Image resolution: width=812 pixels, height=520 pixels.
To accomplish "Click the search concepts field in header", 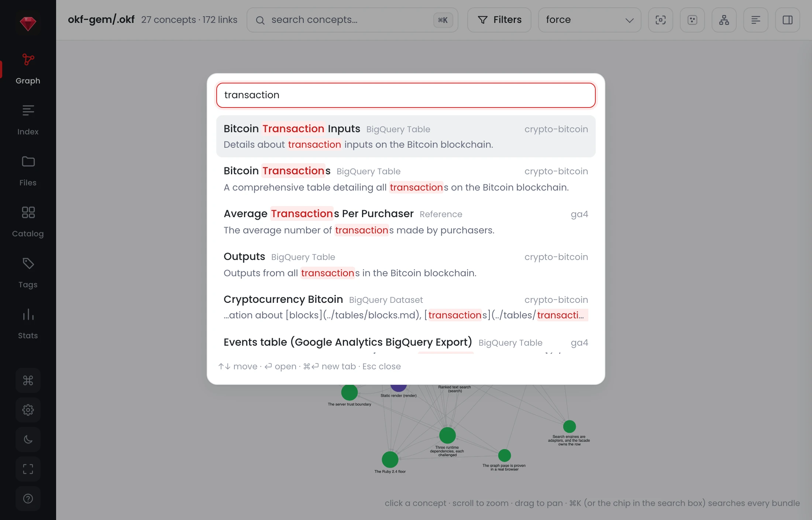I will tap(352, 20).
